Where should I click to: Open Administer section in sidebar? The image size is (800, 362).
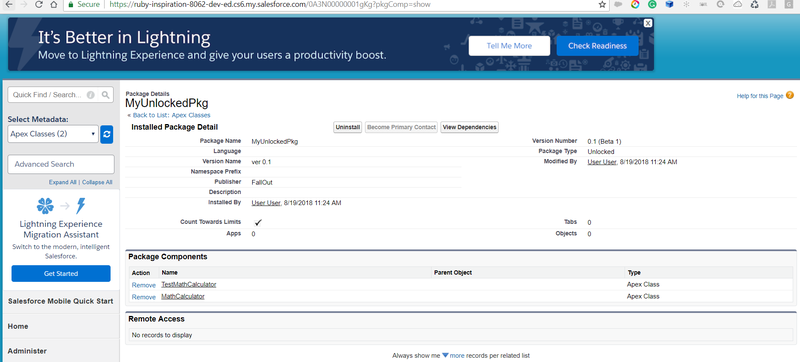coord(27,351)
